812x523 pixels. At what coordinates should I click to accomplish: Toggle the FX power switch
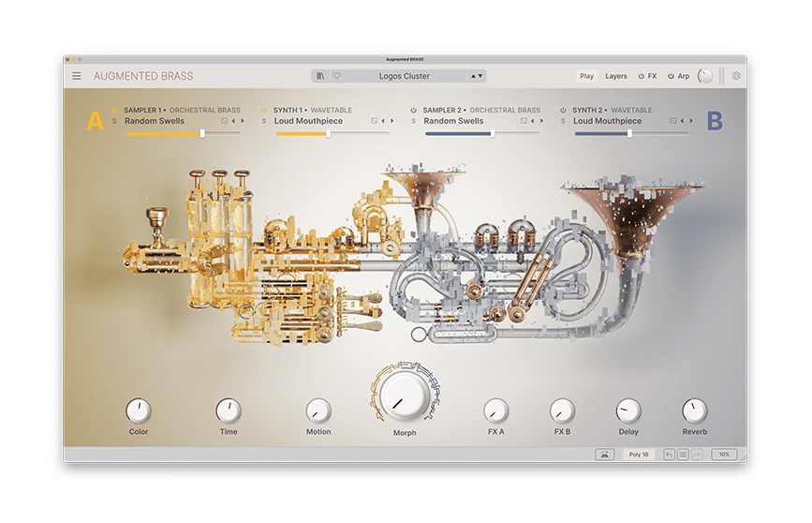pos(642,76)
